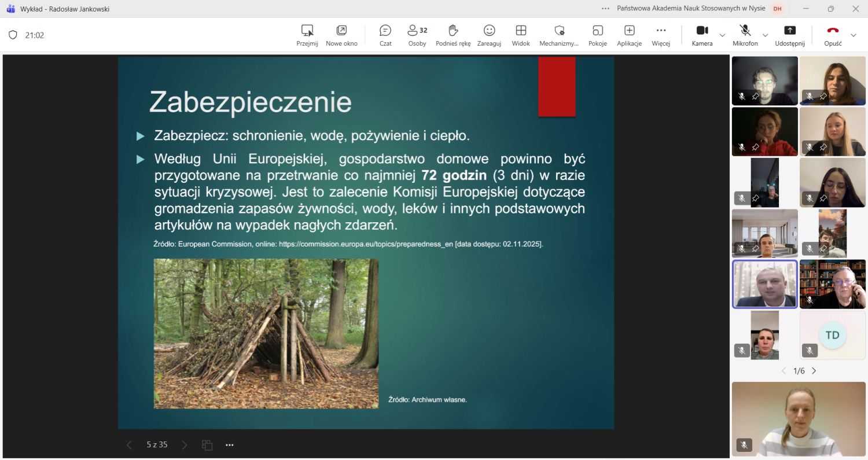The width and height of the screenshot is (868, 460).
Task: Click Udostępnij to share screen
Action: (790, 35)
